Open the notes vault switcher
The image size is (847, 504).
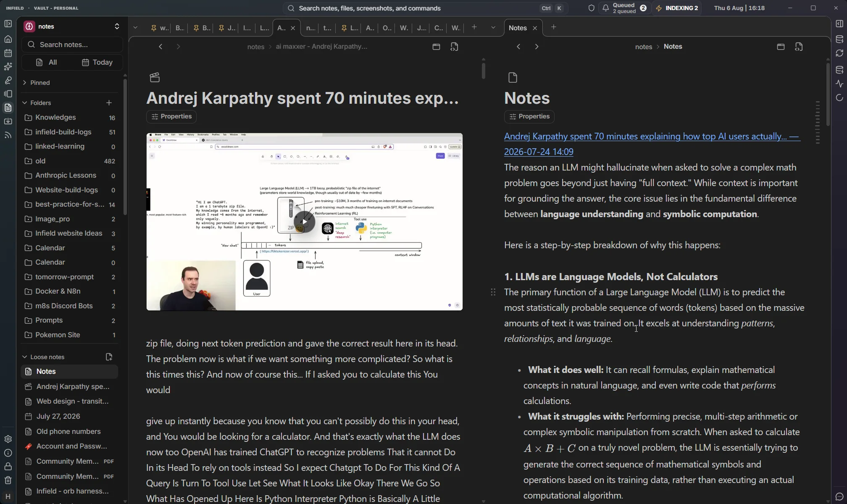(72, 26)
